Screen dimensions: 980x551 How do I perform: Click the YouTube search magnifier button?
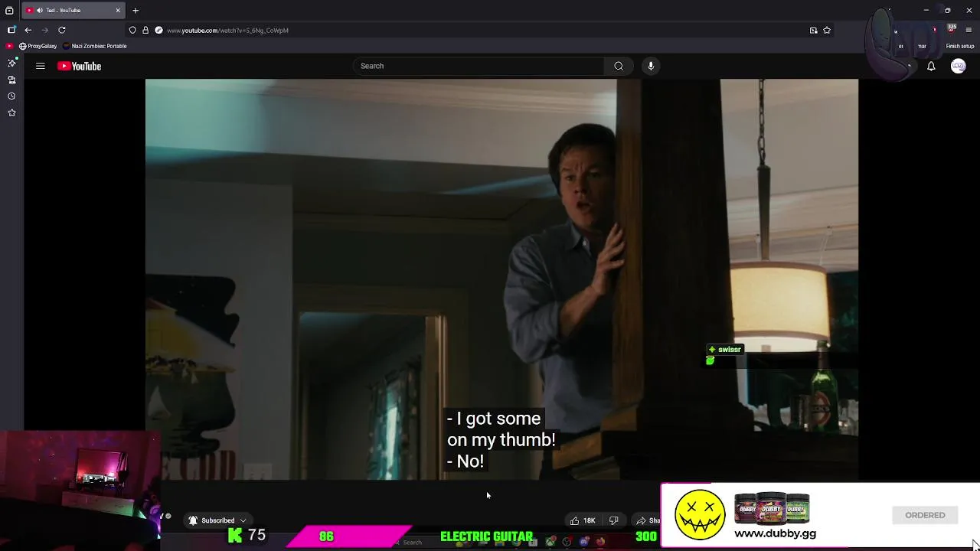click(619, 66)
